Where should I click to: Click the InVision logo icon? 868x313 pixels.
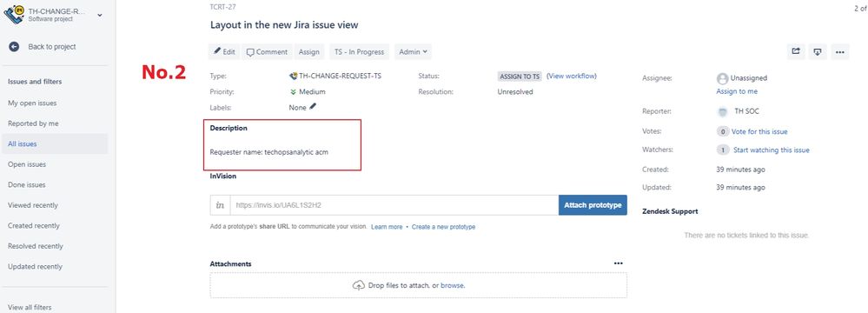pos(221,205)
